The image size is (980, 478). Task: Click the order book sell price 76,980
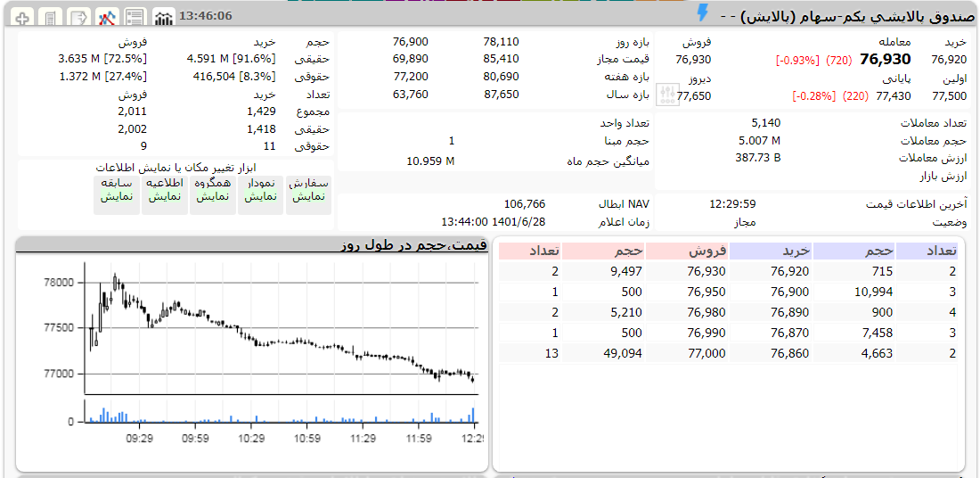click(708, 312)
